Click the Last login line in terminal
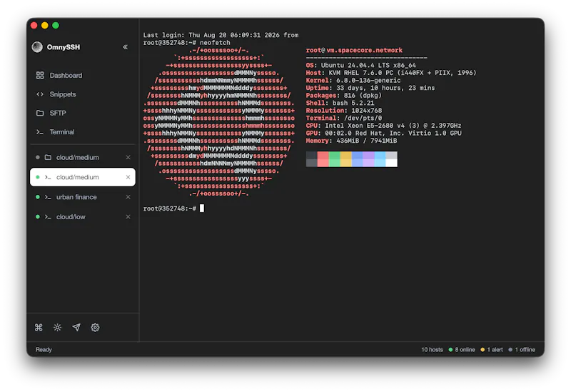This screenshot has height=392, width=571. point(221,35)
